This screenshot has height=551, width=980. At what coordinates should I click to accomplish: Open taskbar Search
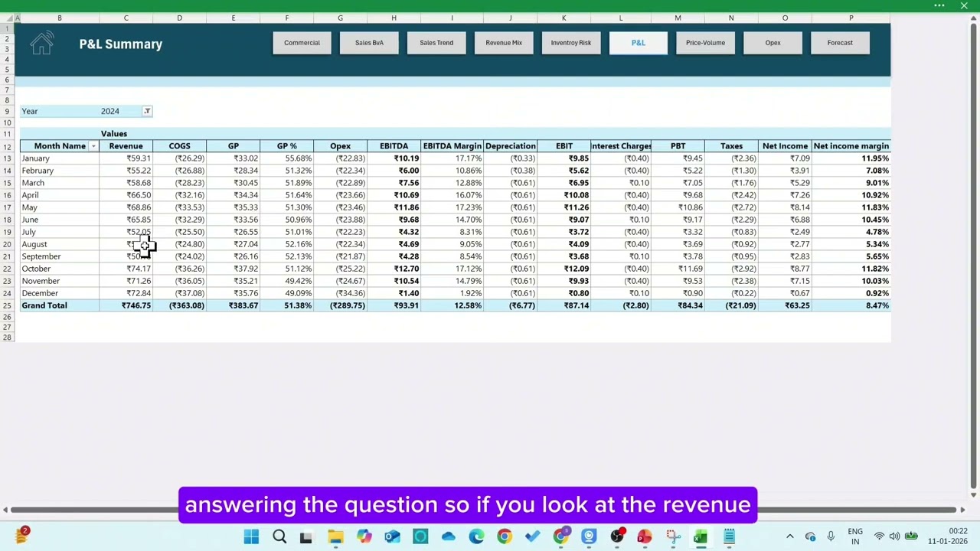coord(279,537)
